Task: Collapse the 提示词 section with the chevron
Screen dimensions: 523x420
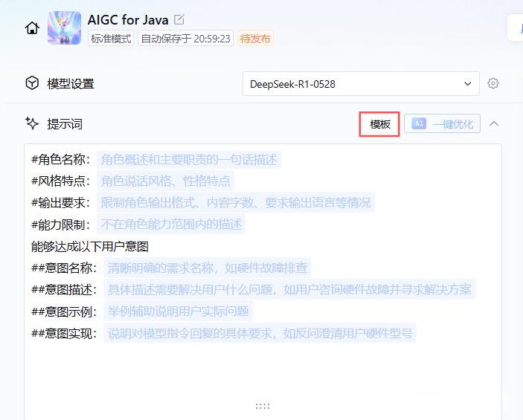Action: coord(494,123)
